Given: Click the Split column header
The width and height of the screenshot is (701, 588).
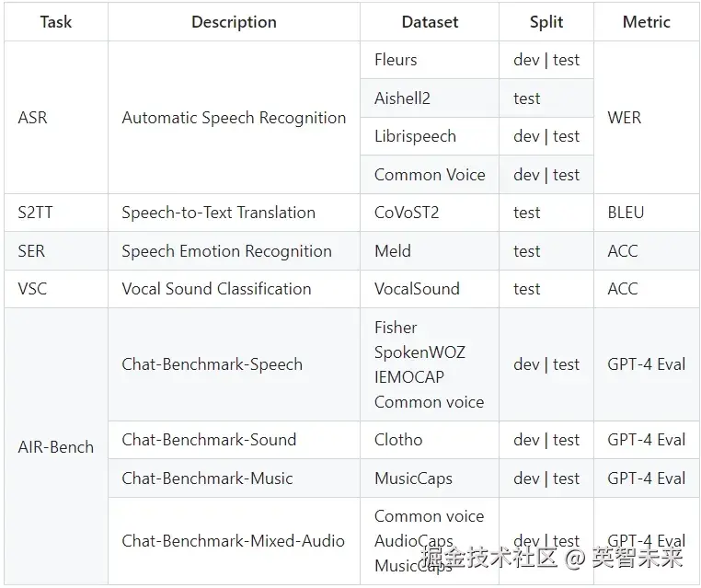Looking at the screenshot, I should tap(546, 22).
